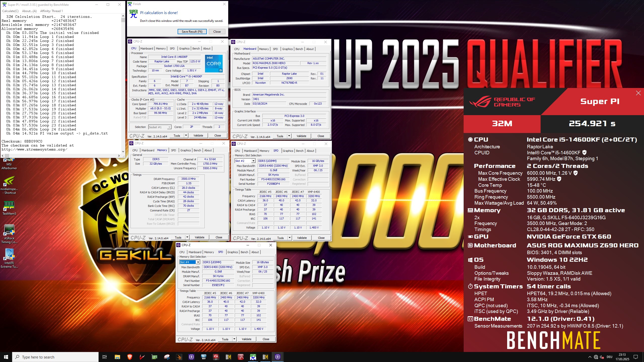This screenshot has height=362, width=644.
Task: Open the Socket #1 selection dropdown
Action: [169, 127]
